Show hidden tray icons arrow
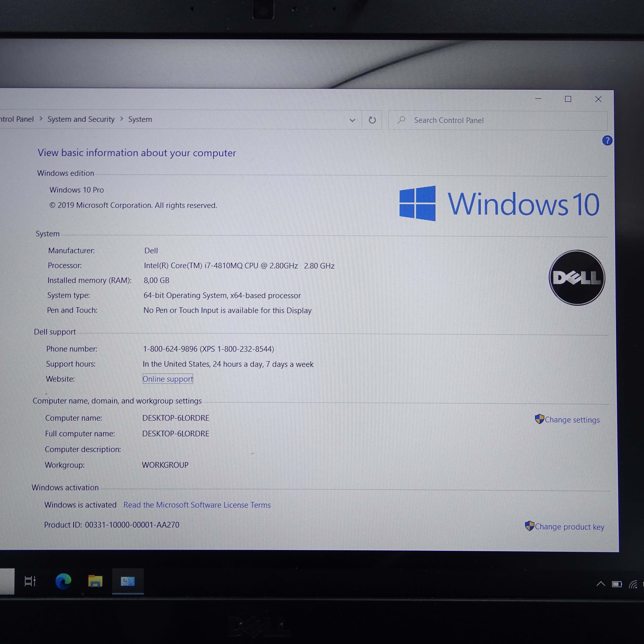 coord(601,584)
